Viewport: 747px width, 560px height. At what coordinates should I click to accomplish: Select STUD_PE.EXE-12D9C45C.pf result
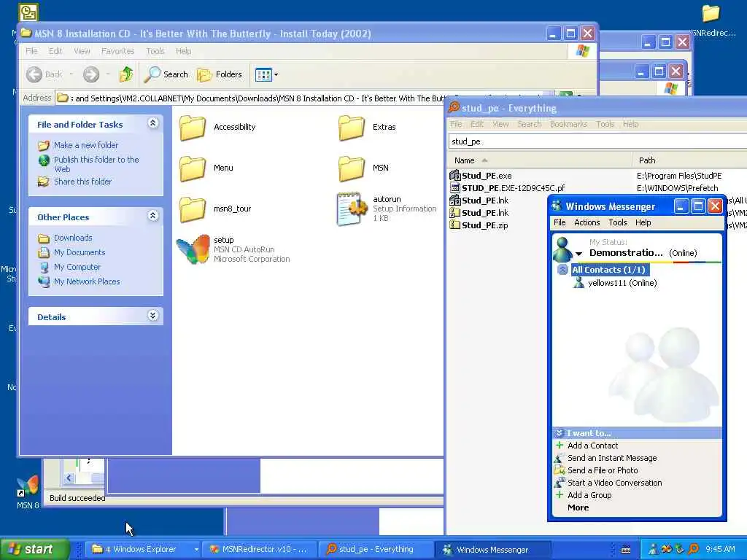[x=513, y=188]
